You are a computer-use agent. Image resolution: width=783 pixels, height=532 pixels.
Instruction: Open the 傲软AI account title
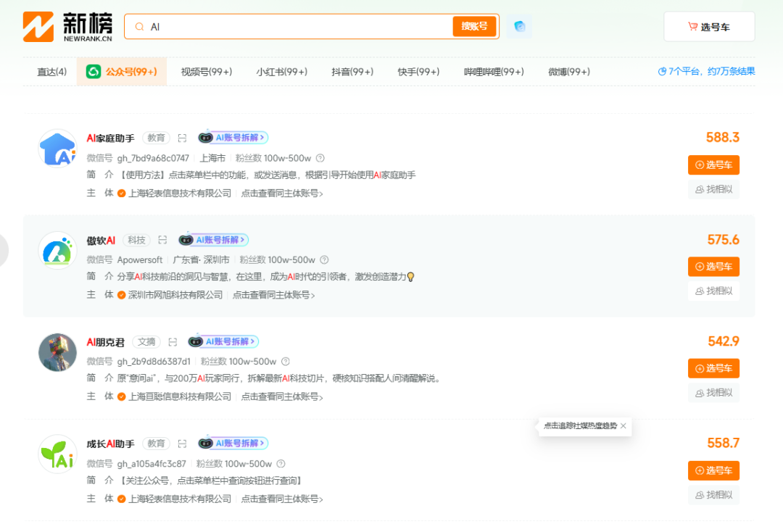(x=101, y=241)
